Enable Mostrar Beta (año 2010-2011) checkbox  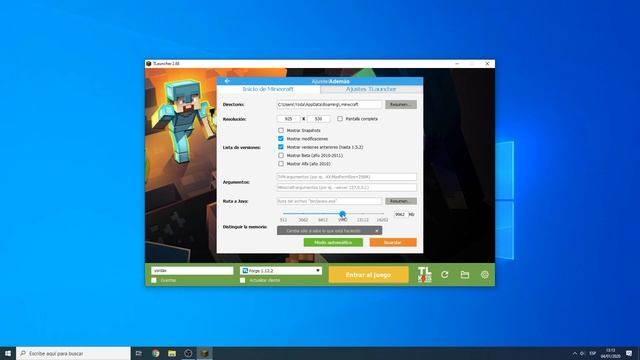point(281,156)
